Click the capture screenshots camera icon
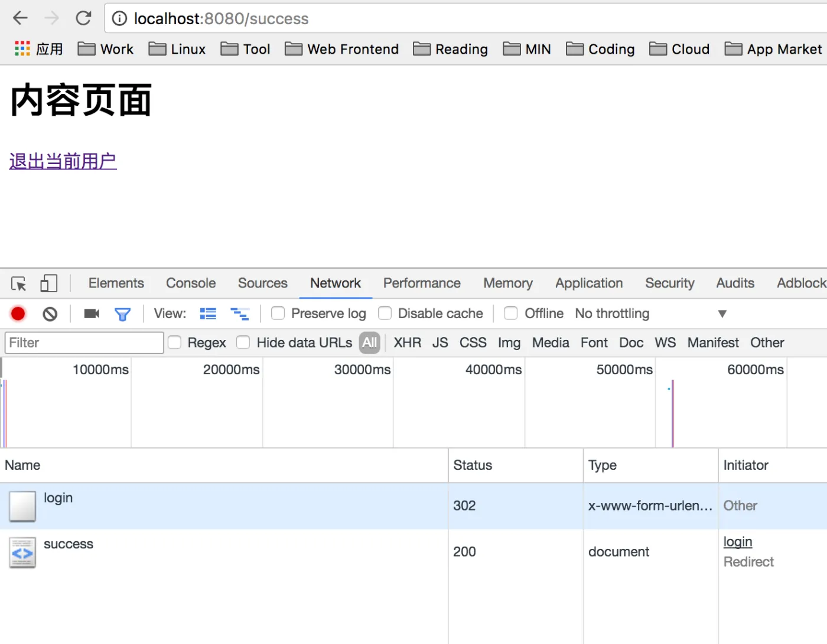This screenshot has width=827, height=644. [92, 313]
